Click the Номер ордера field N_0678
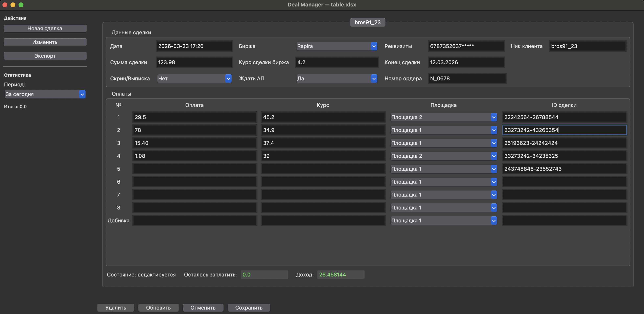Screen dimensions: 644x314 click(x=467, y=78)
